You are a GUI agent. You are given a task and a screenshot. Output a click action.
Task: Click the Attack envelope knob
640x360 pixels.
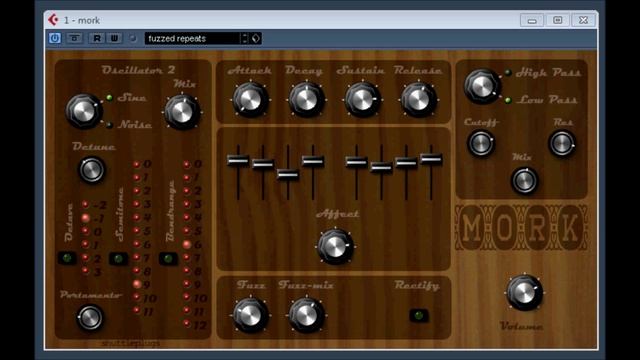tap(250, 100)
